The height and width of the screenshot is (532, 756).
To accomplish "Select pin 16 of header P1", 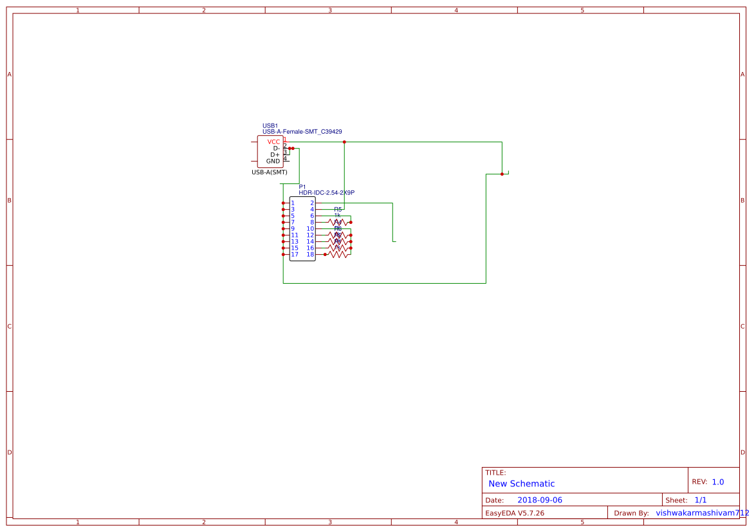I will pyautogui.click(x=310, y=248).
